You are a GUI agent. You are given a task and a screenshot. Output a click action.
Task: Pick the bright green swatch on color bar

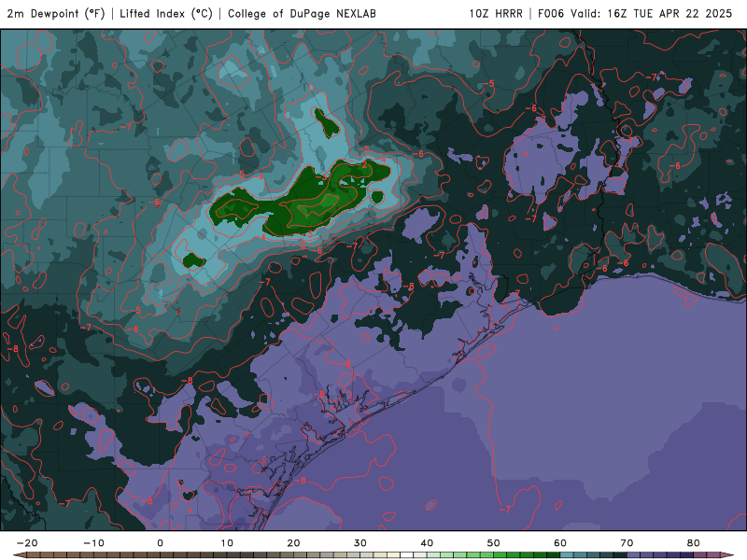click(500, 555)
